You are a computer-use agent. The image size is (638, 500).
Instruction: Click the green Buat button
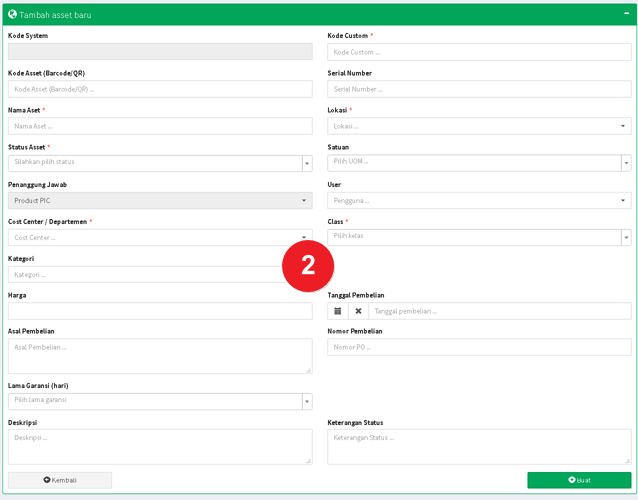579,480
